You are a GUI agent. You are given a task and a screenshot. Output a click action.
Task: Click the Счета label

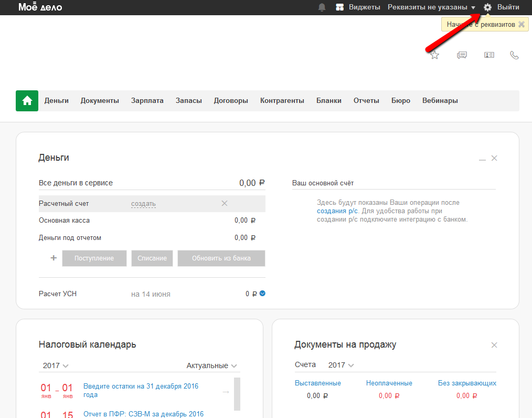[305, 364]
